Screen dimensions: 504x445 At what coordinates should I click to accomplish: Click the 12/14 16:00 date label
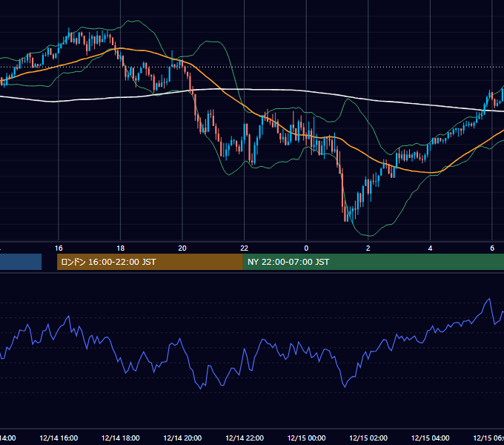pos(59,438)
